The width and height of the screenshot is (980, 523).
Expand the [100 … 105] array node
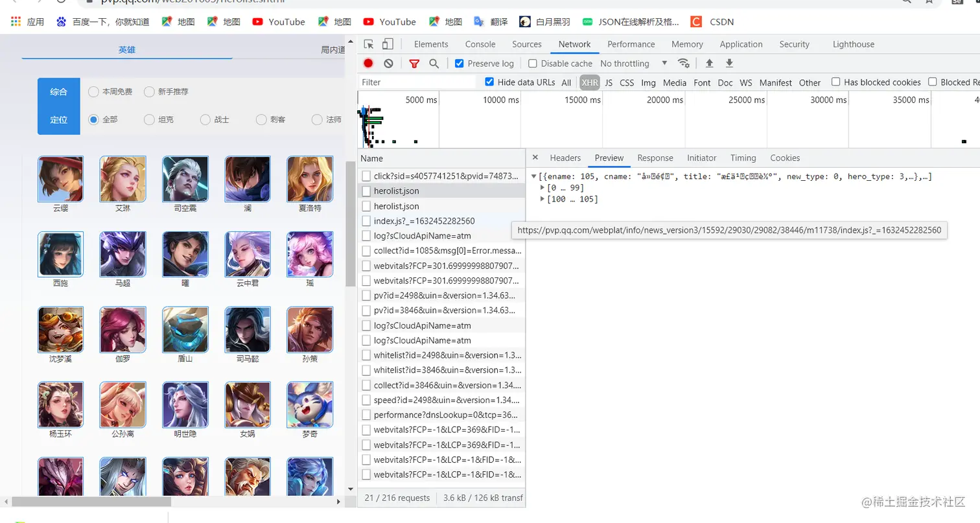[x=543, y=199]
